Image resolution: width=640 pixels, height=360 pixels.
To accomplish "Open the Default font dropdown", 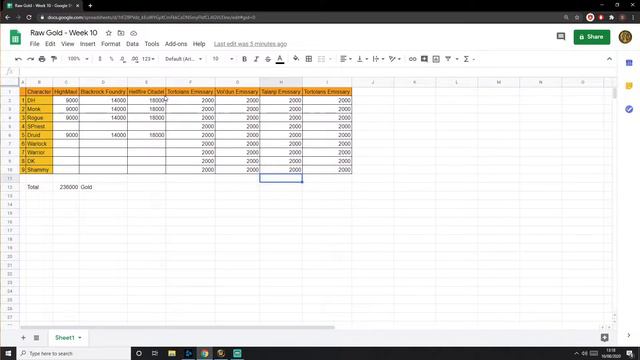I will tap(184, 59).
